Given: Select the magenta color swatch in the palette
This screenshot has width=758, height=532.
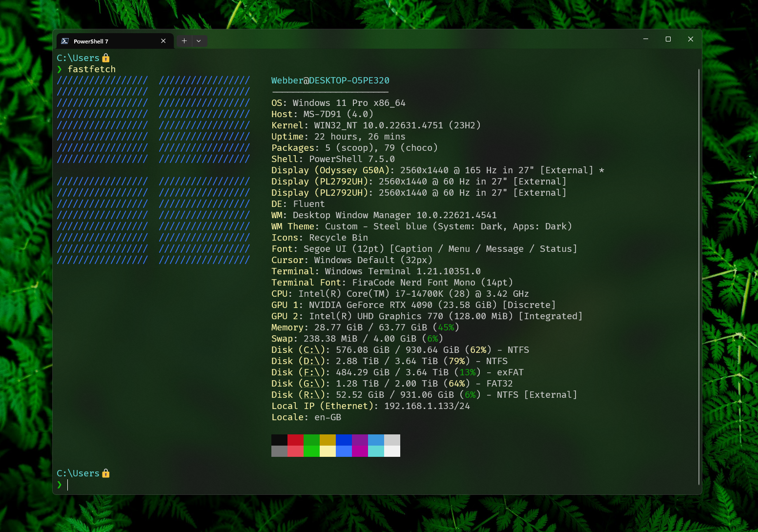Looking at the screenshot, I should 360,439.
